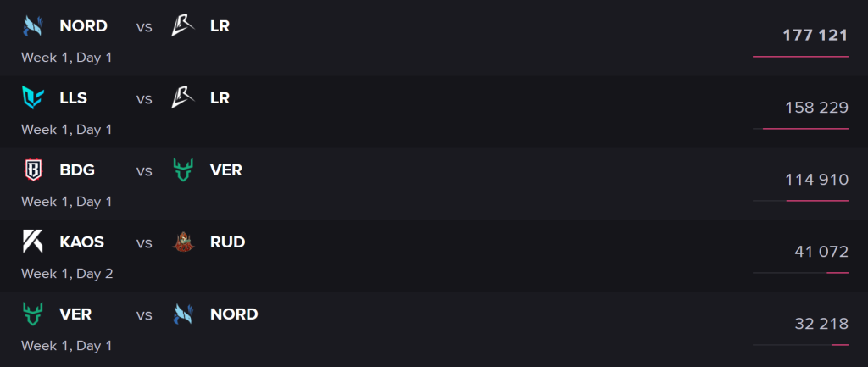Click the viewer bar under 41 072
This screenshot has height=367, width=868.
pyautogui.click(x=800, y=272)
